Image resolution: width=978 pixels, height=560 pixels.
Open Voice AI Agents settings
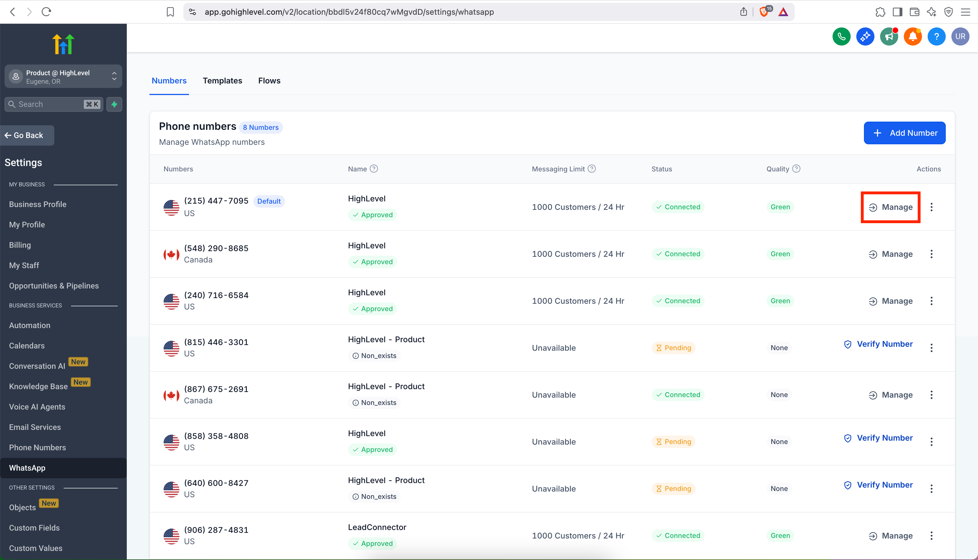click(x=37, y=407)
